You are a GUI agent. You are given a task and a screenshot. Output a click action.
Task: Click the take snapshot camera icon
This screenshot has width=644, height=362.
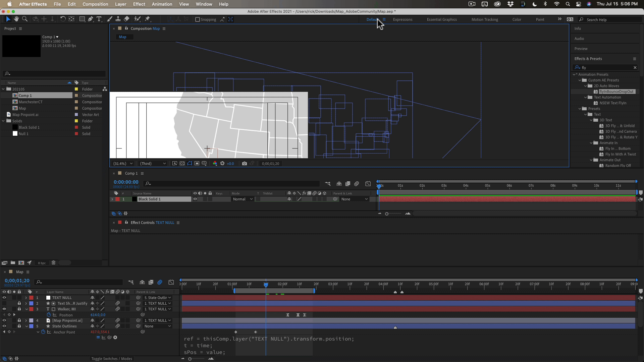245,164
